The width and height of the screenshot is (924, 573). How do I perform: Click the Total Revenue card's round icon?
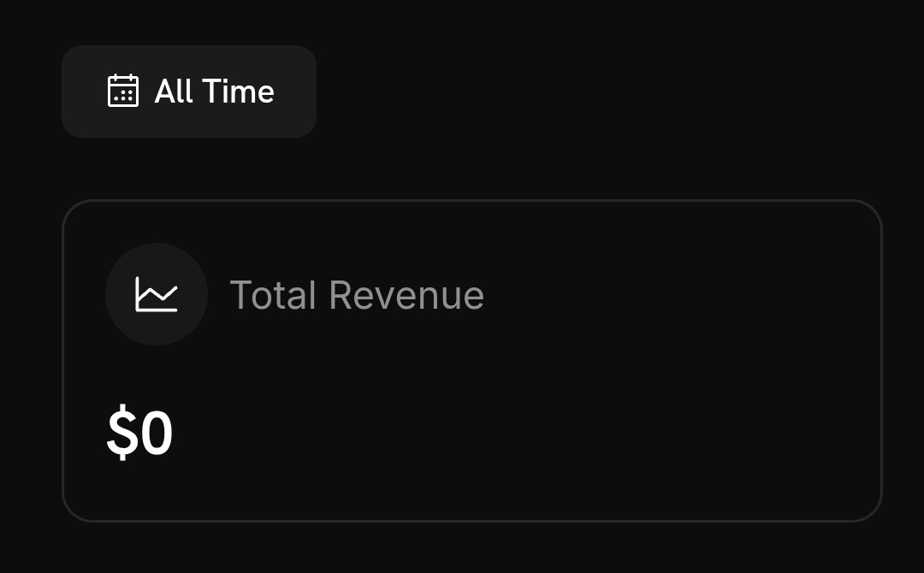point(157,294)
